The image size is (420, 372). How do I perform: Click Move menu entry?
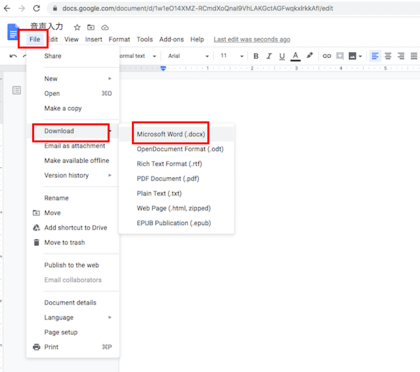coord(73,213)
